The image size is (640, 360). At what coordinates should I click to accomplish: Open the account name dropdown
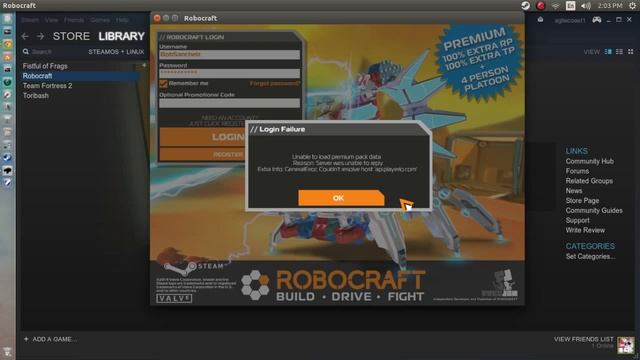coord(569,20)
